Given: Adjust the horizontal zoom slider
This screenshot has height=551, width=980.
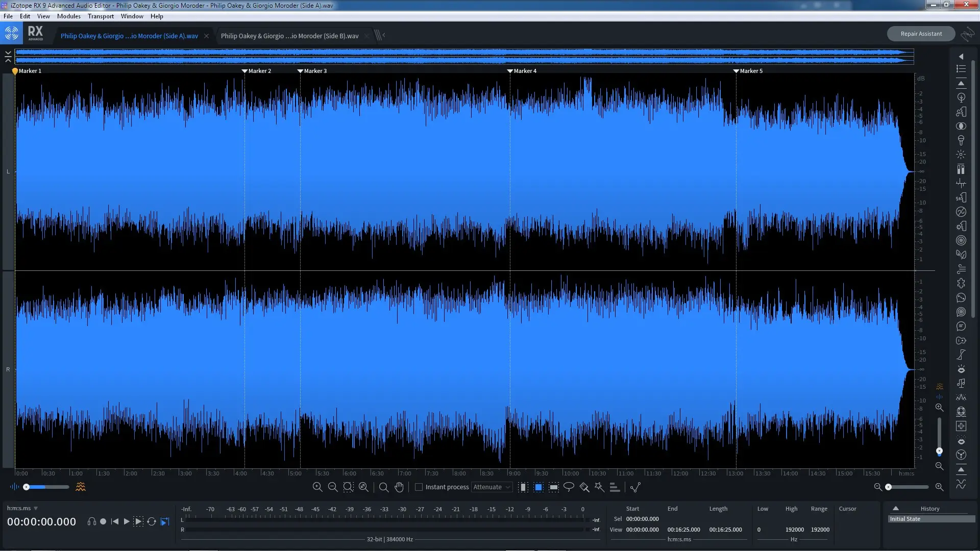Looking at the screenshot, I should coord(908,487).
